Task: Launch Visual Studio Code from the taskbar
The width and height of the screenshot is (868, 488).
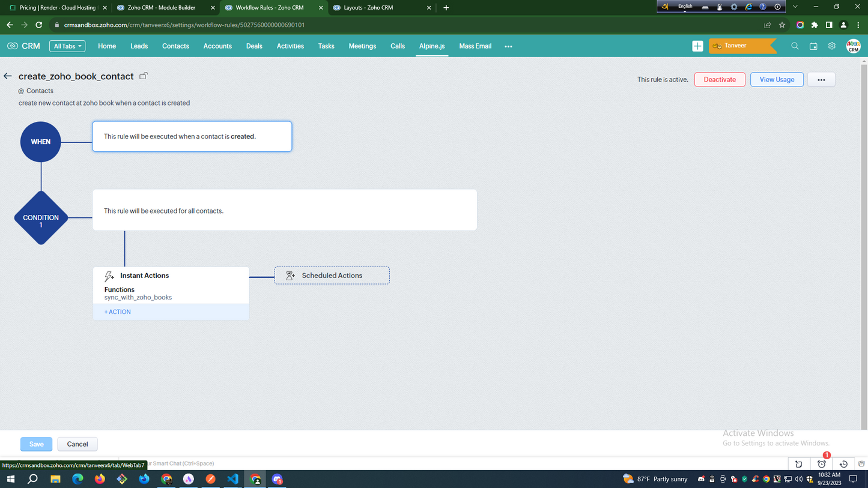Action: (x=233, y=479)
